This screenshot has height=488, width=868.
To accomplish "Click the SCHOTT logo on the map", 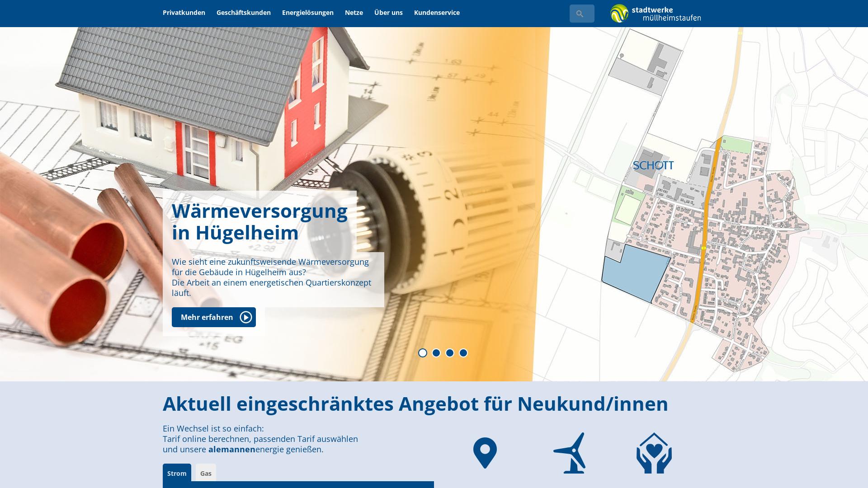I will point(654,165).
